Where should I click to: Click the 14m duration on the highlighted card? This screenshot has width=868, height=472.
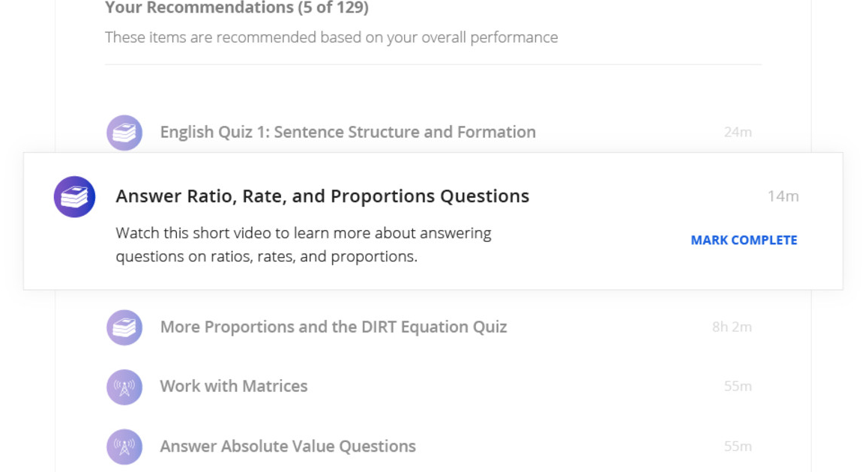click(x=783, y=196)
